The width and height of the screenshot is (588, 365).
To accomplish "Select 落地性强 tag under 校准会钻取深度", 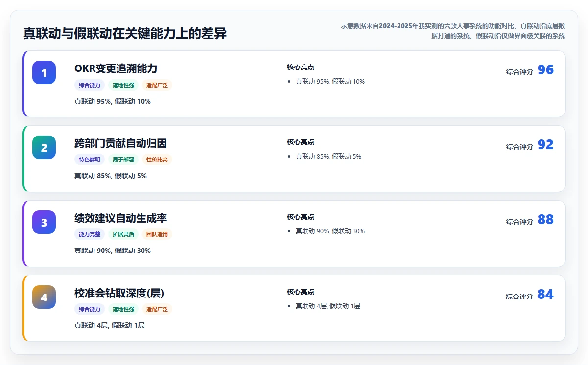I will pos(123,309).
